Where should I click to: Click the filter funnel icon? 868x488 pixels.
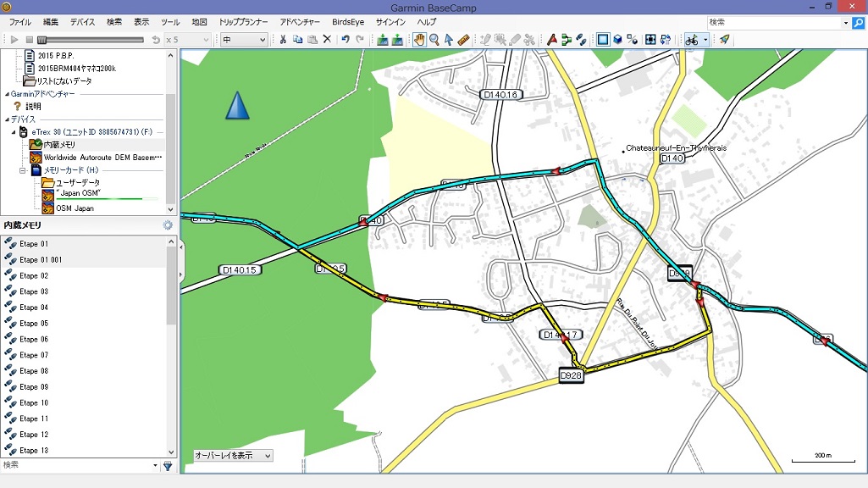pyautogui.click(x=168, y=466)
